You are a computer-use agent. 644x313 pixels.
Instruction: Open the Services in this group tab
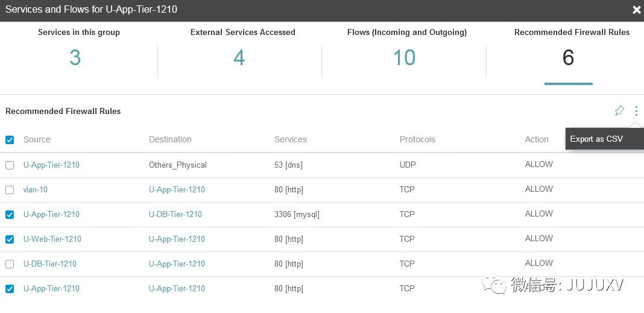[78, 47]
